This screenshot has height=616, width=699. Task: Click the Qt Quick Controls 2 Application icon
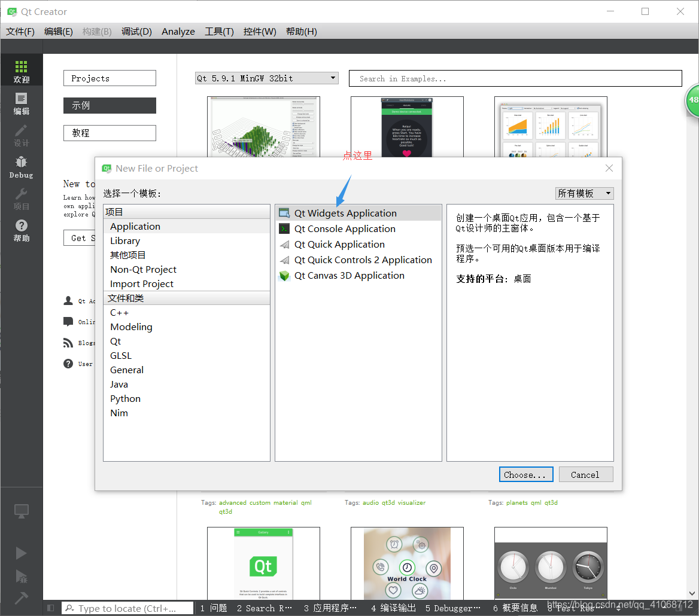pyautogui.click(x=284, y=260)
